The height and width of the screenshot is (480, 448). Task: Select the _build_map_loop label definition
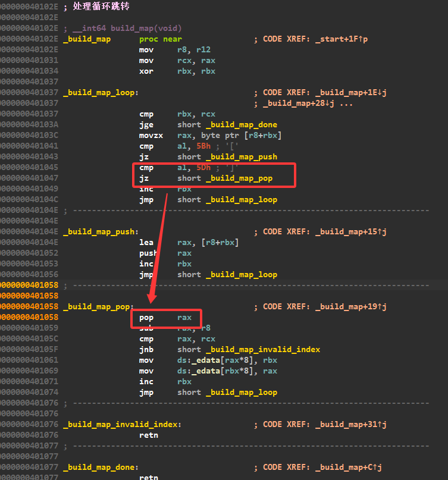(x=101, y=93)
